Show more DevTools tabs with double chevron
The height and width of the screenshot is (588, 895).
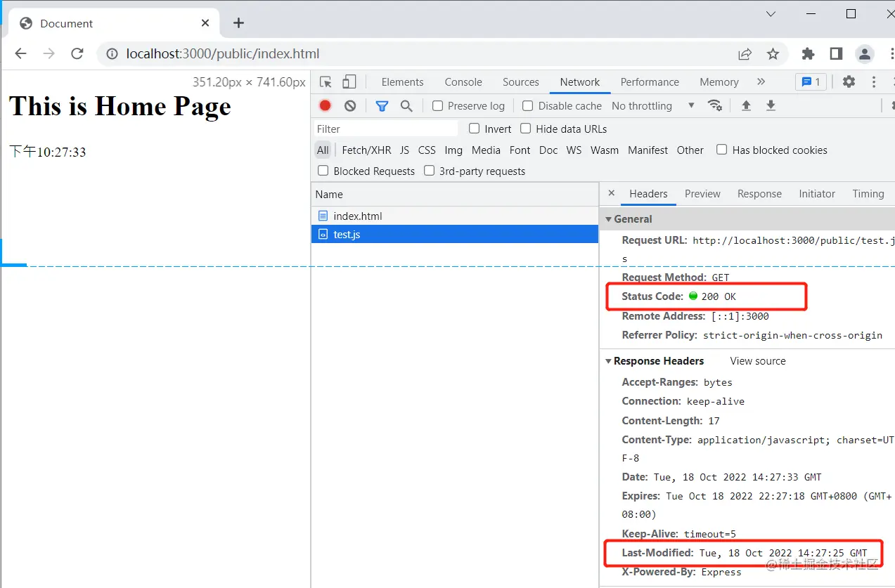(x=761, y=82)
